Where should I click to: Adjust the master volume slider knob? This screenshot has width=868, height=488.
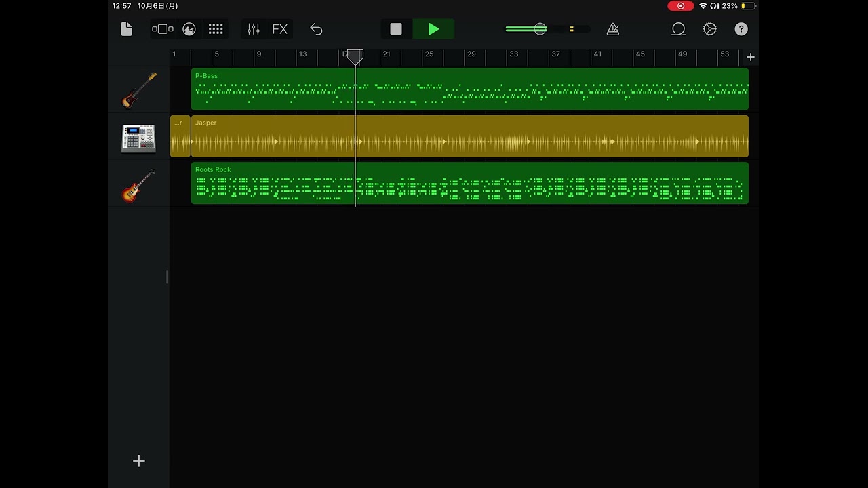point(540,29)
